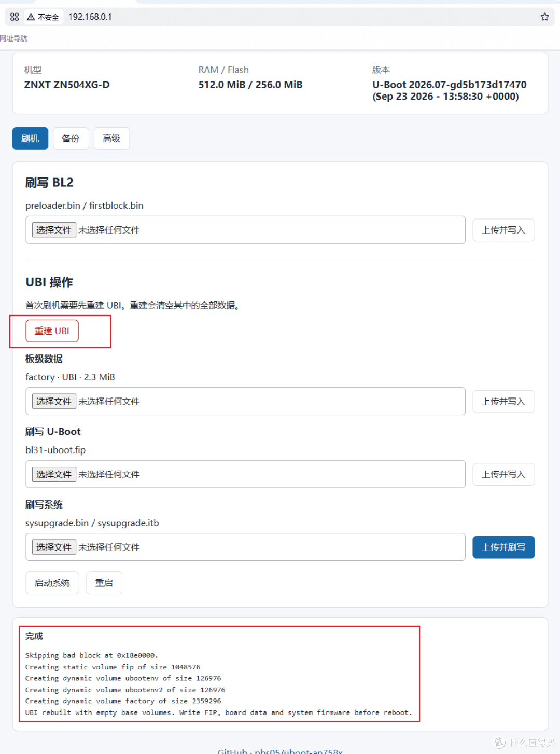
Task: Click the 启动系统 button
Action: [x=52, y=583]
